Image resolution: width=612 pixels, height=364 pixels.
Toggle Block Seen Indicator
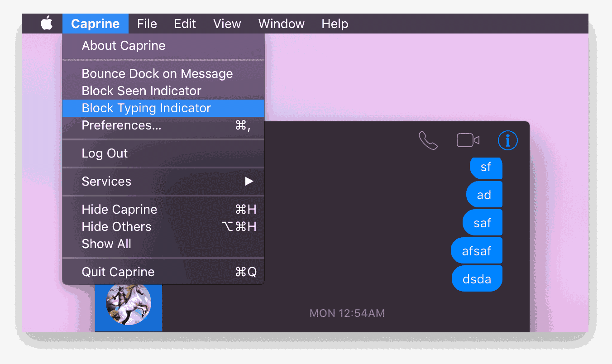(x=141, y=91)
